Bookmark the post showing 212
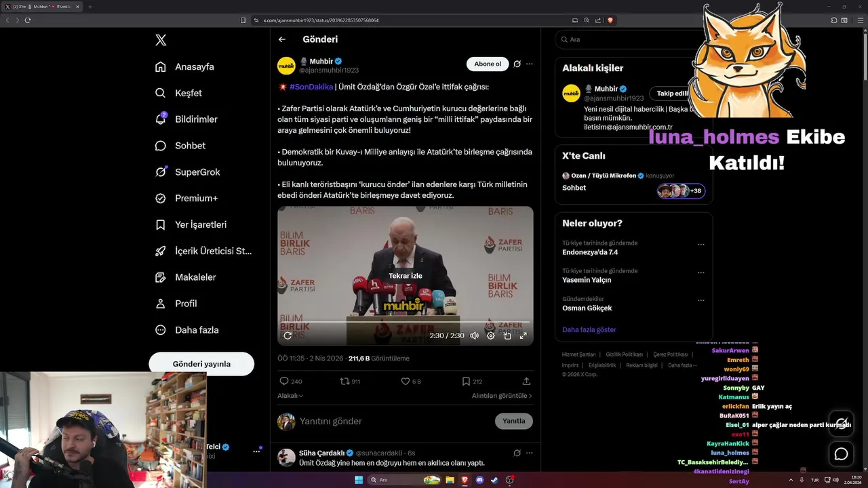Viewport: 868px width, 488px height. 472,382
